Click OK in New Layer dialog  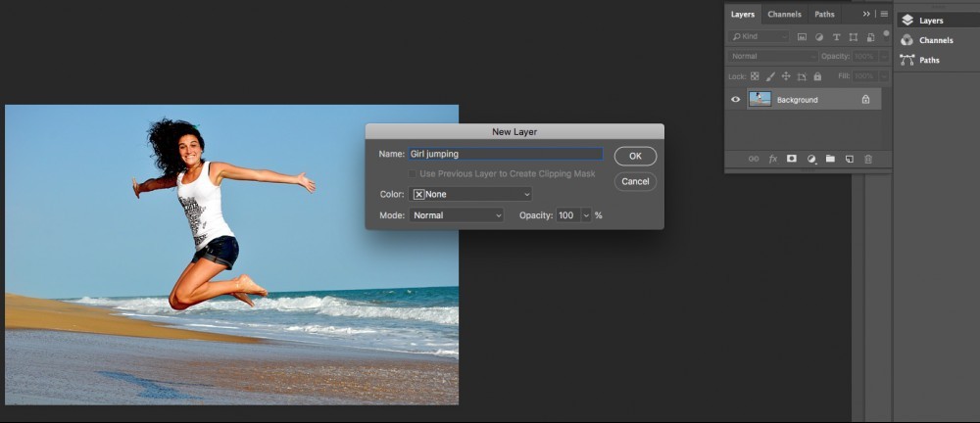pos(635,156)
